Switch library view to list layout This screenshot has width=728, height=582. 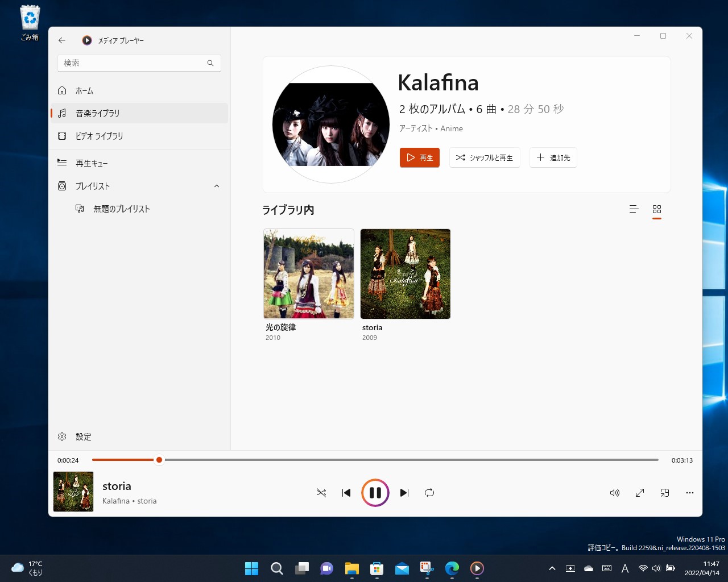pyautogui.click(x=633, y=209)
